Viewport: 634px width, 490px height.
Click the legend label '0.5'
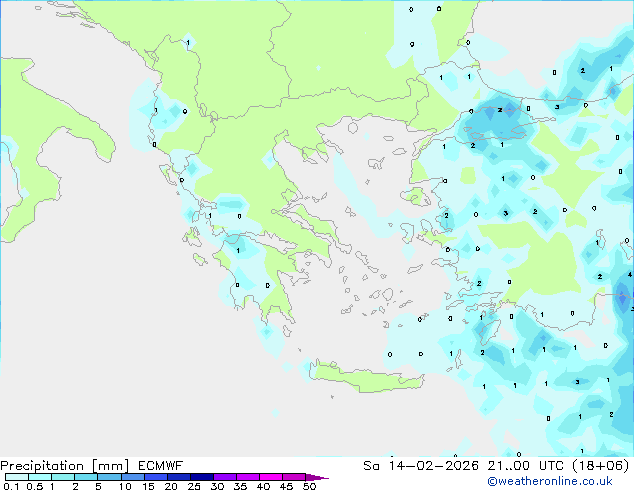click(35, 486)
